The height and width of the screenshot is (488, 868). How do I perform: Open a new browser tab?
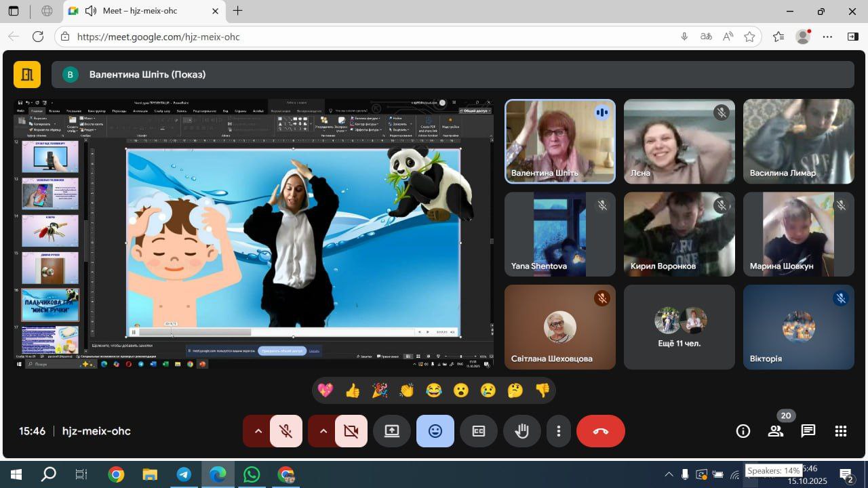(237, 11)
